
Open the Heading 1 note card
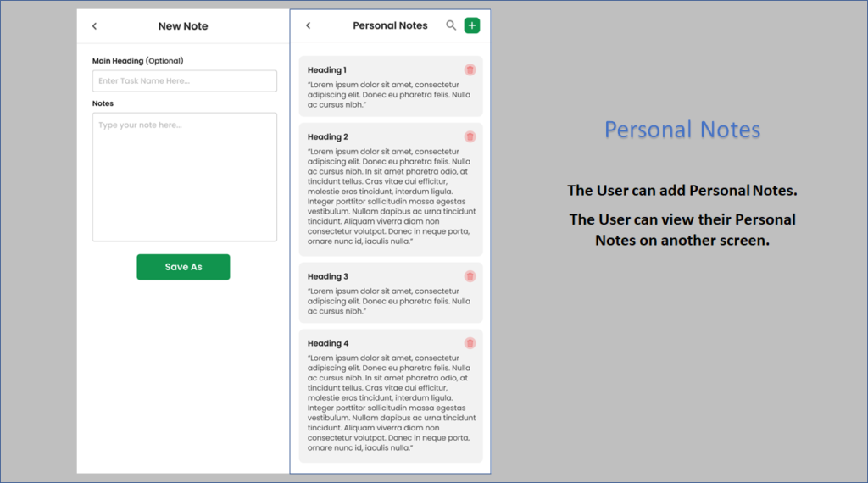click(x=391, y=86)
